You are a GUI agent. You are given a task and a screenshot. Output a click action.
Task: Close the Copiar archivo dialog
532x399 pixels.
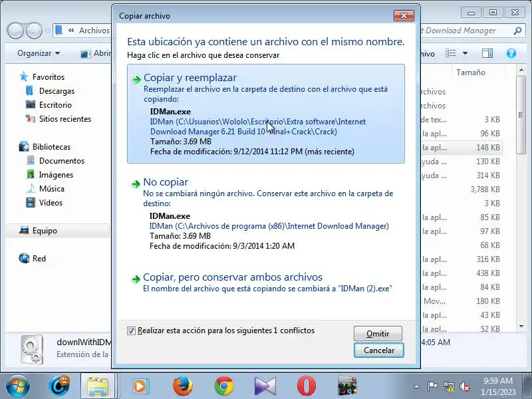coord(404,15)
